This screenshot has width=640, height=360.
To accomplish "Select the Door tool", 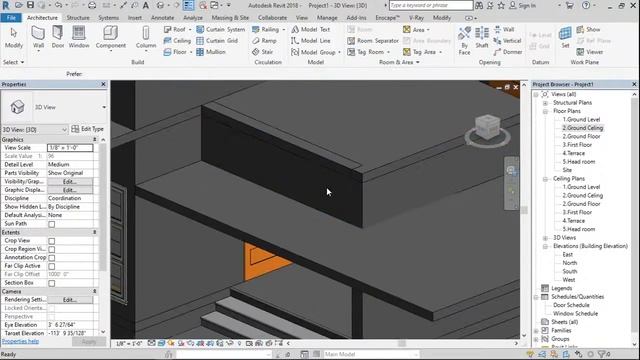I will pyautogui.click(x=58, y=38).
